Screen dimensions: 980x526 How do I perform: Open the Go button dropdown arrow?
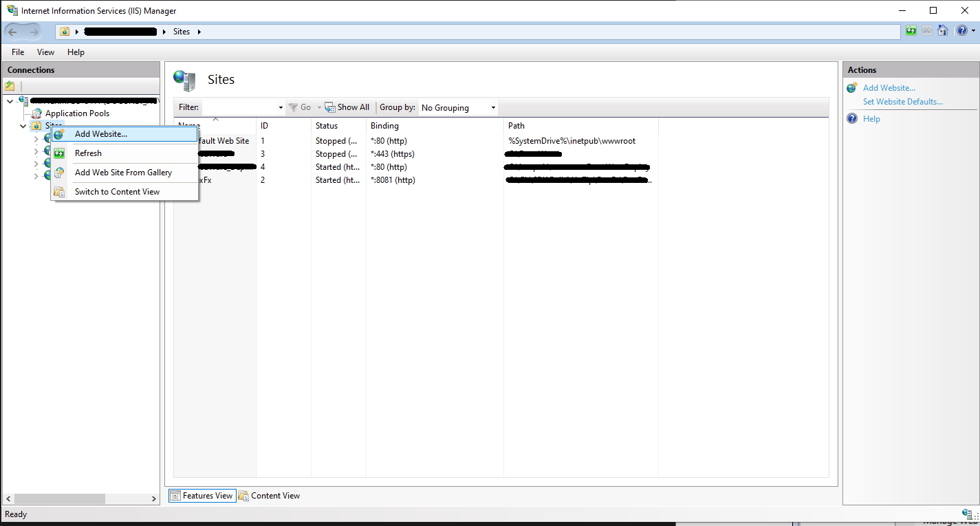(x=319, y=108)
